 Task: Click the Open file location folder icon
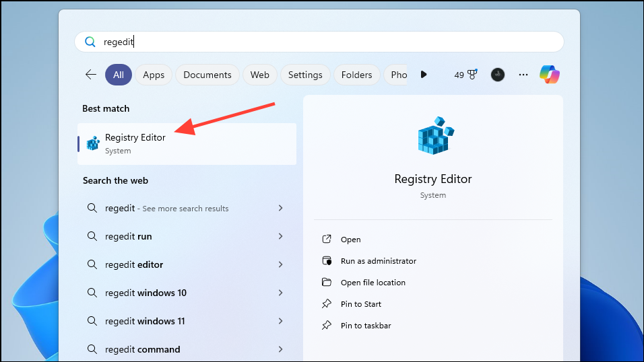click(x=327, y=283)
